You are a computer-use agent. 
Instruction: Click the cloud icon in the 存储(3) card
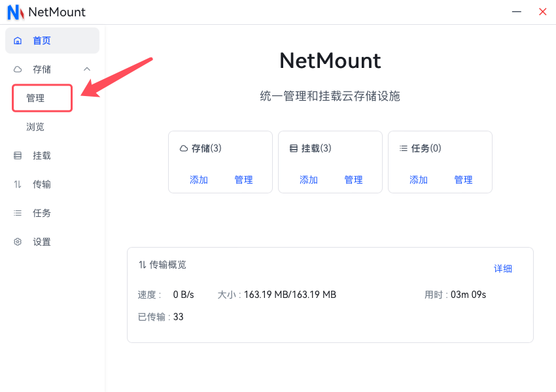point(184,148)
